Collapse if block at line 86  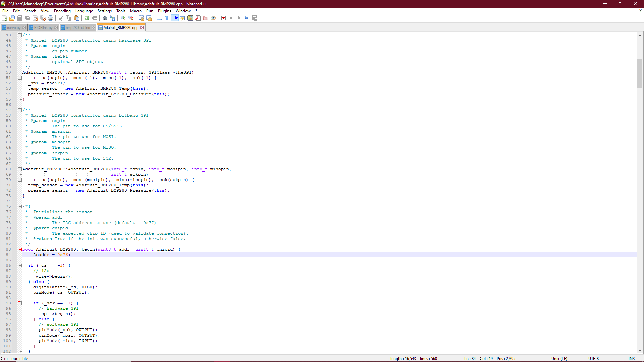click(20, 265)
